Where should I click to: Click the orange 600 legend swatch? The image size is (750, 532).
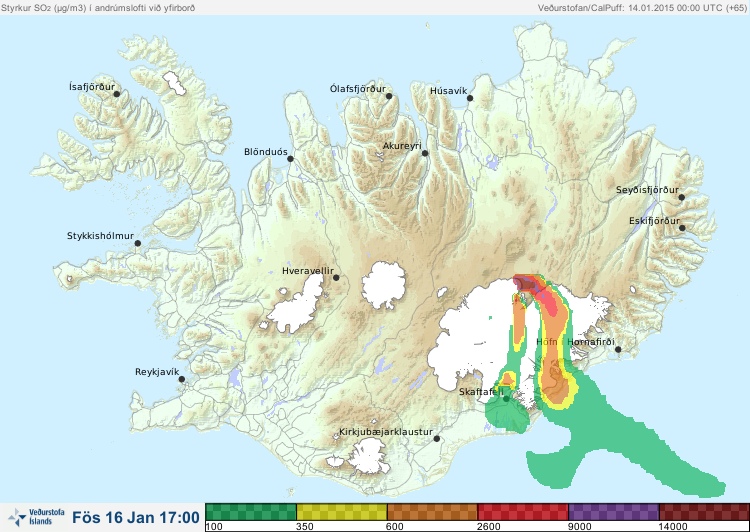point(432,512)
